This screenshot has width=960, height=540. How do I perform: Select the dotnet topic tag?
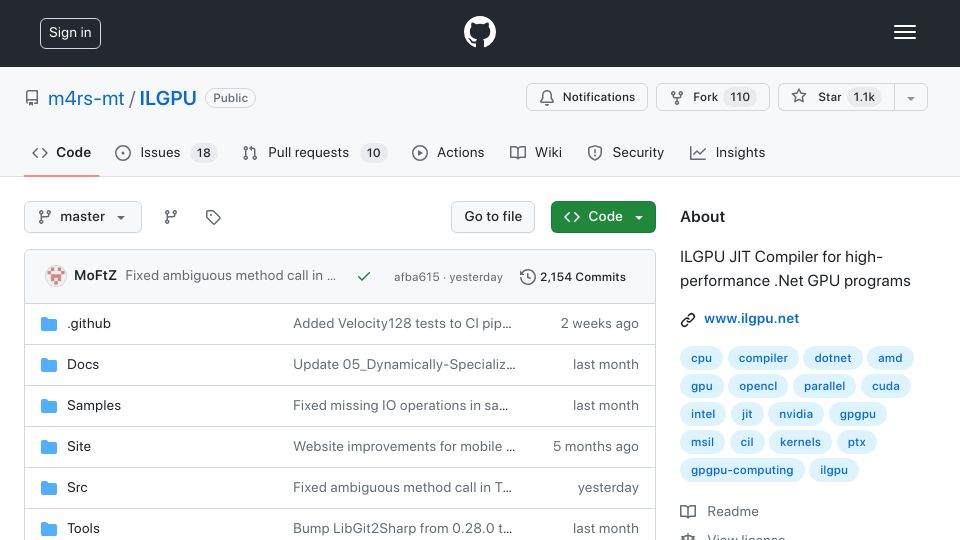click(x=833, y=358)
